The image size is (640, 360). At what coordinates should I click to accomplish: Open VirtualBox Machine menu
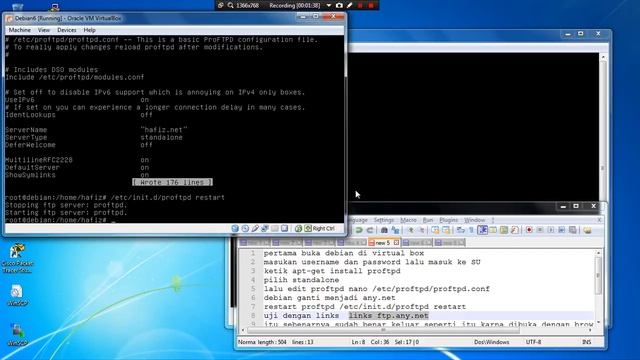pyautogui.click(x=20, y=30)
